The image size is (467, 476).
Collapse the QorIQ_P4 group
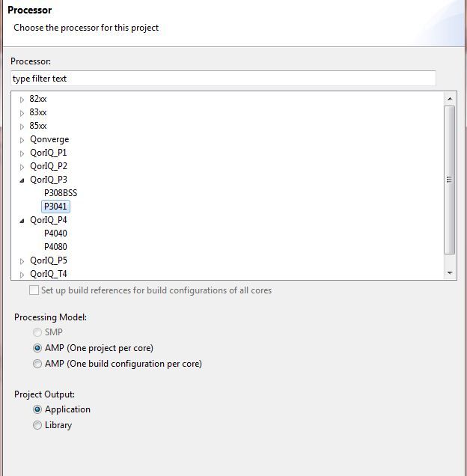coord(22,221)
